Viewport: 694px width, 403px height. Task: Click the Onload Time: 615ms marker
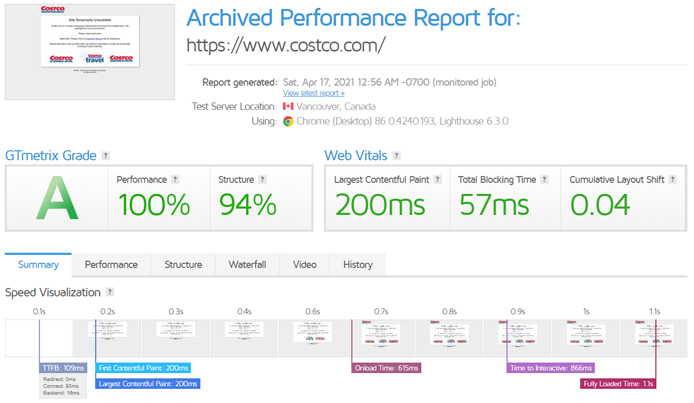click(x=386, y=368)
